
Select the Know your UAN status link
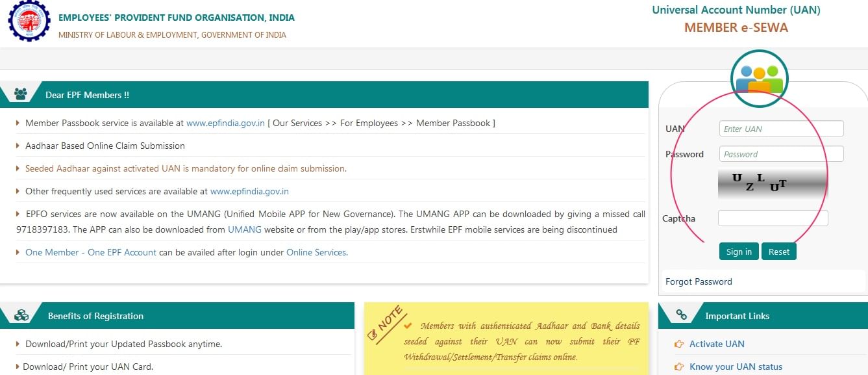point(736,367)
